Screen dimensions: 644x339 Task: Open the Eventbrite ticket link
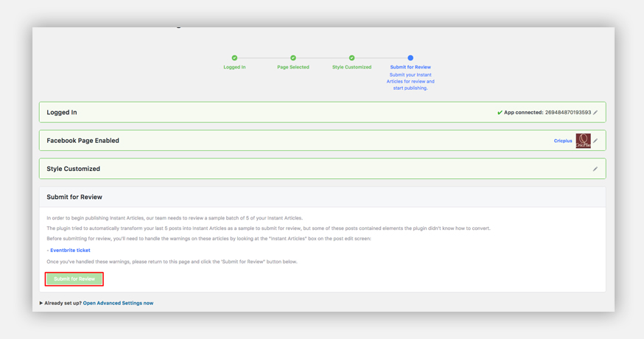[70, 251]
